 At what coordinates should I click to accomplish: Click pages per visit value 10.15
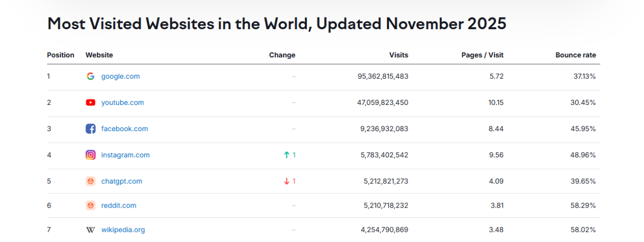point(495,102)
